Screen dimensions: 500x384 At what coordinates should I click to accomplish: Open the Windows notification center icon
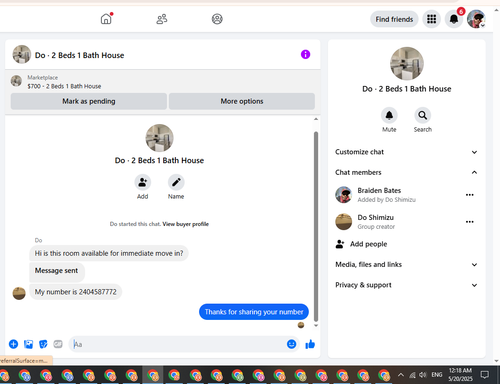485,375
